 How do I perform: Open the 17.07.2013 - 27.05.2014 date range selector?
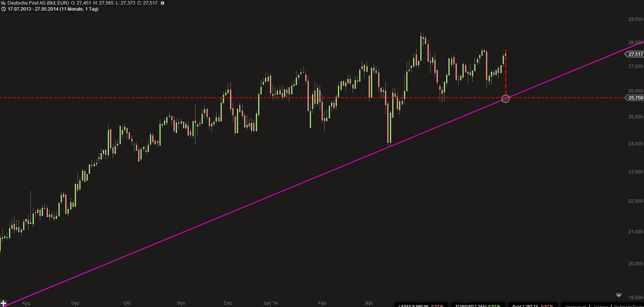pos(53,9)
